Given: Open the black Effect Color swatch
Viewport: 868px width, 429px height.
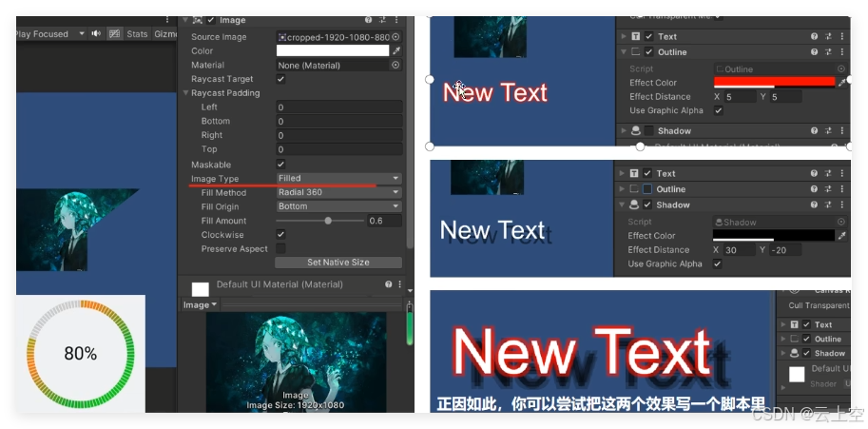Looking at the screenshot, I should click(x=773, y=236).
